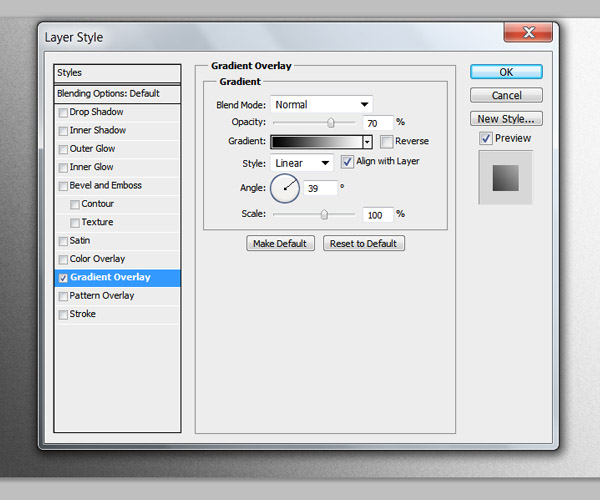Tick the Stroke checkbox
Viewport: 600px width, 500px height.
pyautogui.click(x=63, y=315)
